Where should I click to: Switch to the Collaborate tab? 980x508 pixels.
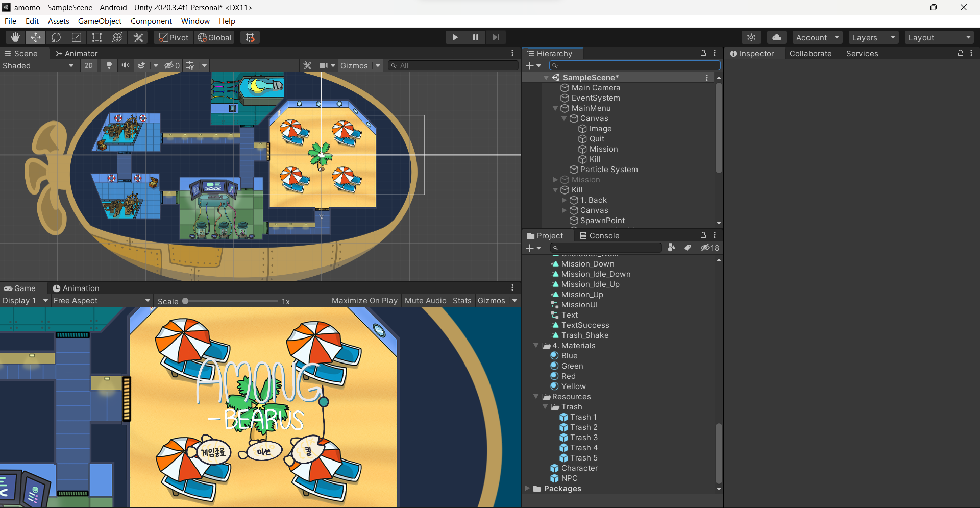(x=811, y=53)
